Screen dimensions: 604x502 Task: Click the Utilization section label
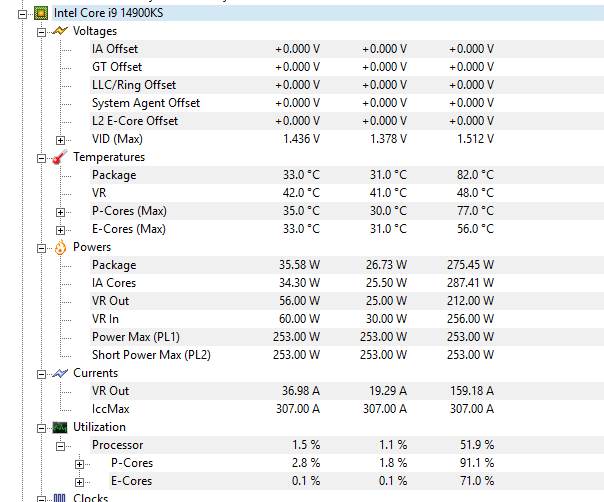click(99, 427)
